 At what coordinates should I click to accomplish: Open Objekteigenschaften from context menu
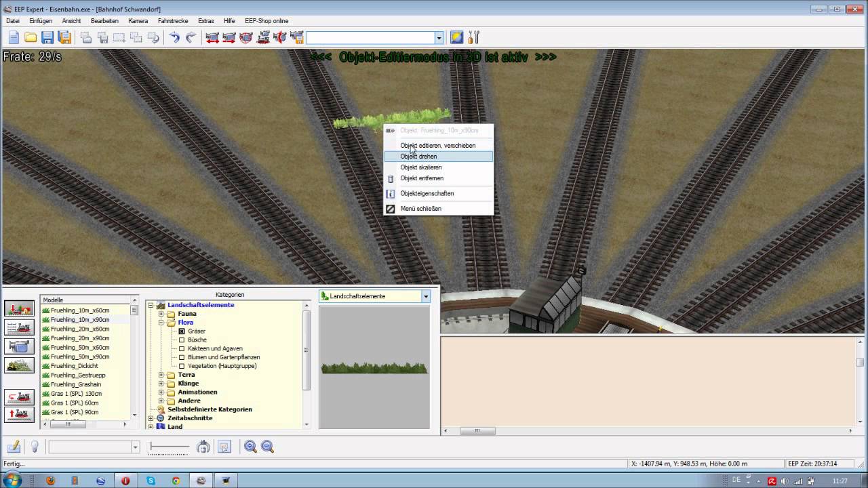click(439, 194)
